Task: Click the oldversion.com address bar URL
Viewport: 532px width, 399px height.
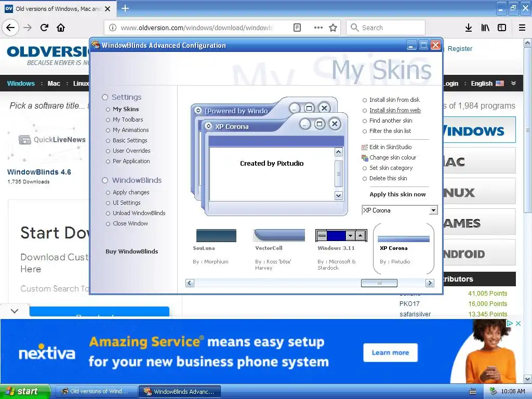Action: (197, 28)
